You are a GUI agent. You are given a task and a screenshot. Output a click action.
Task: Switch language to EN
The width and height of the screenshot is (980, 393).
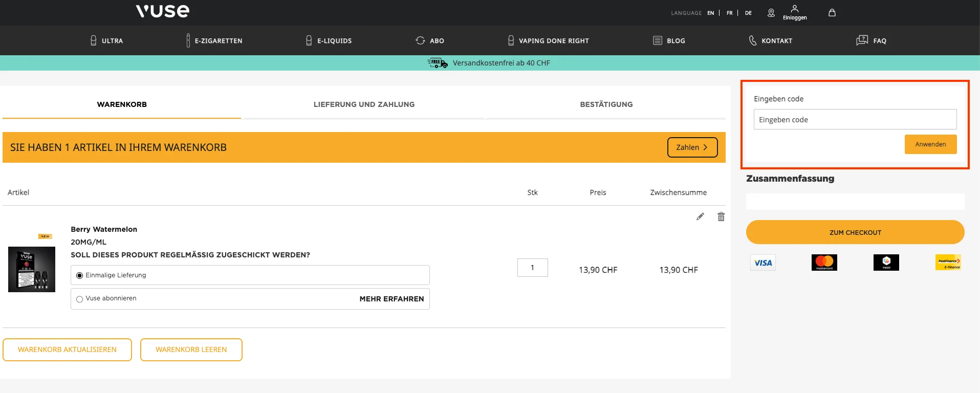pyautogui.click(x=711, y=13)
